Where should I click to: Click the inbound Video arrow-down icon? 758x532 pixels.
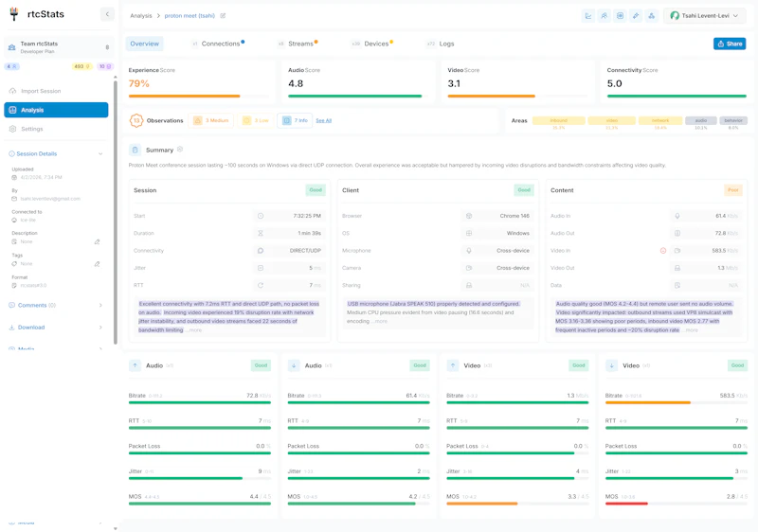click(x=611, y=365)
